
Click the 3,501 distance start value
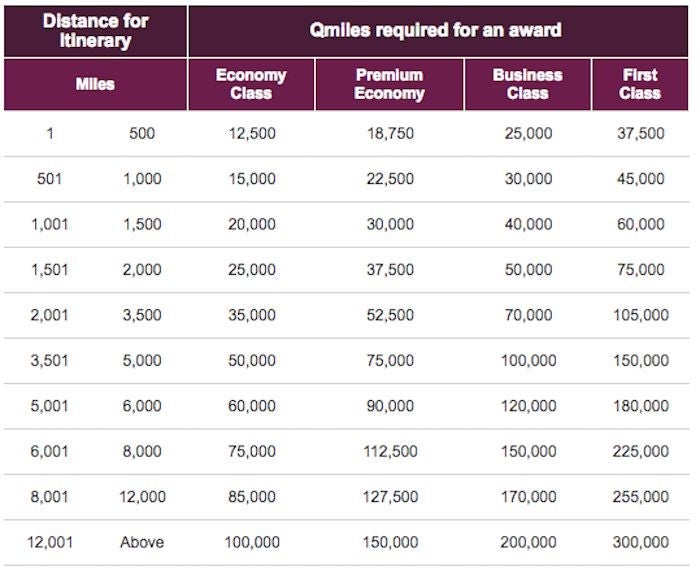click(x=50, y=361)
